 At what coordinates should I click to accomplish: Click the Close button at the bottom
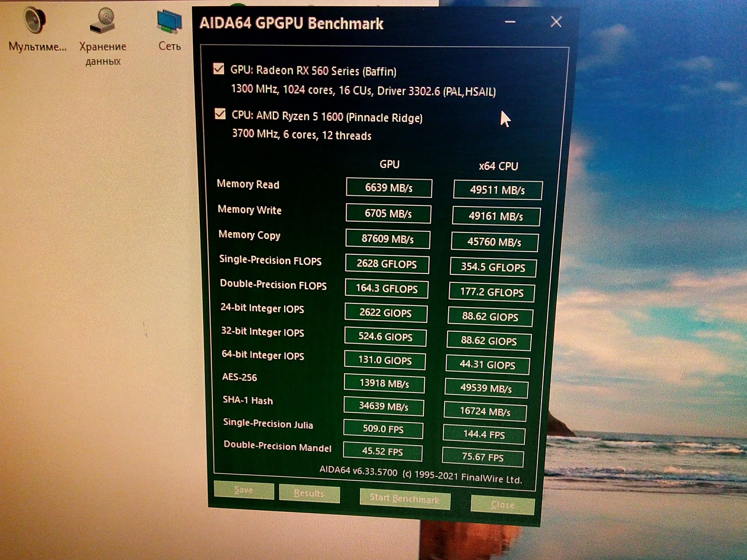(x=502, y=504)
